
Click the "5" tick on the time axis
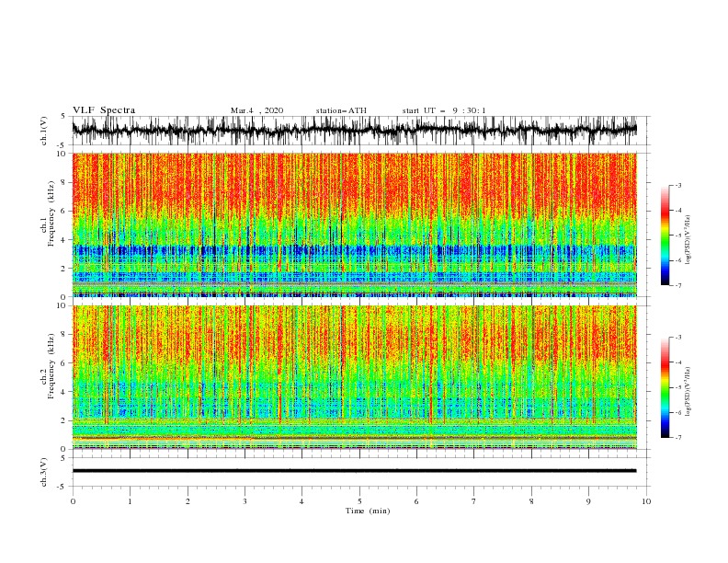click(359, 501)
